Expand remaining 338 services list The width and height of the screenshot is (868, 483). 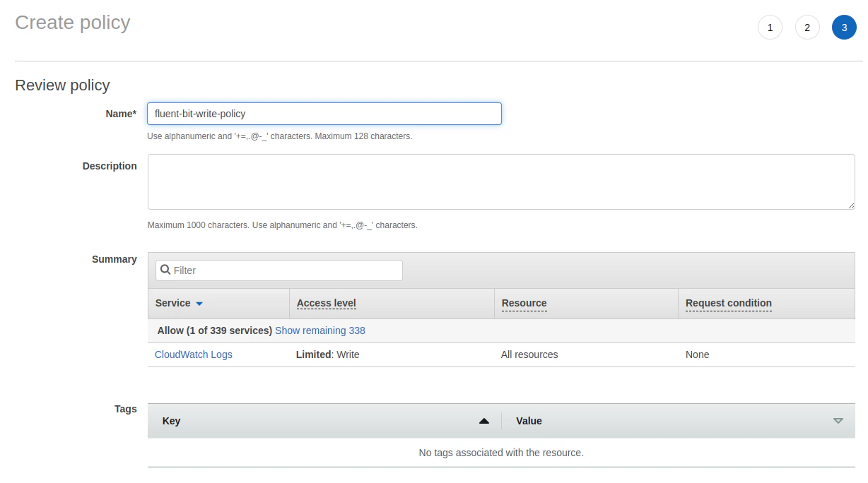point(319,330)
